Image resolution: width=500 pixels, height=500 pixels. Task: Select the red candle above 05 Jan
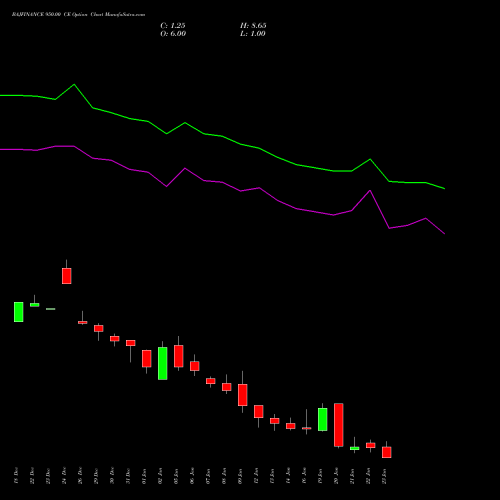pos(179,356)
